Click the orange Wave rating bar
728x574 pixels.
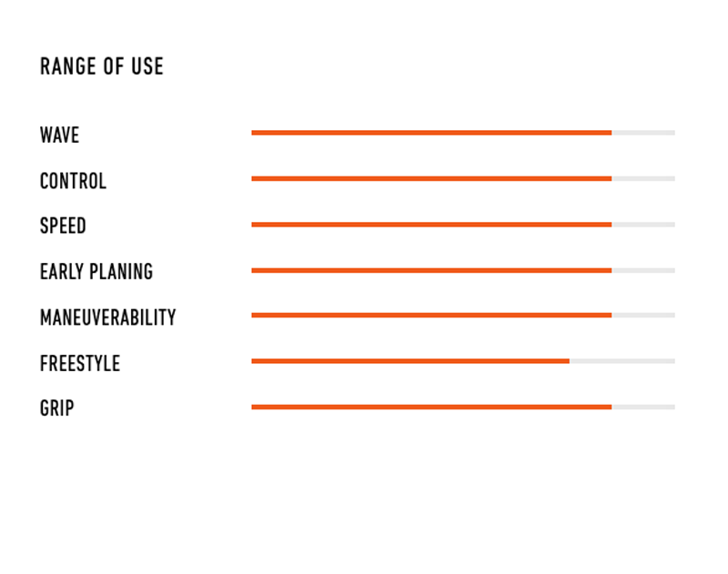pos(431,133)
